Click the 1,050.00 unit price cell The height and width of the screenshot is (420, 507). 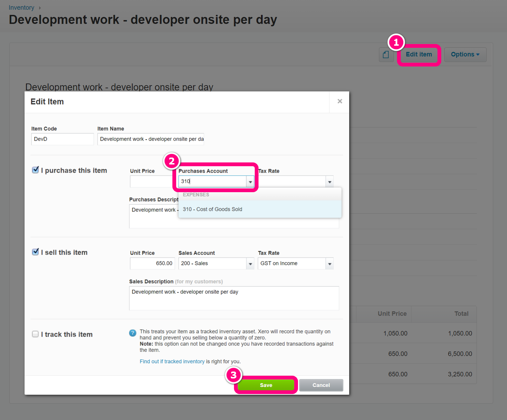[x=395, y=333]
